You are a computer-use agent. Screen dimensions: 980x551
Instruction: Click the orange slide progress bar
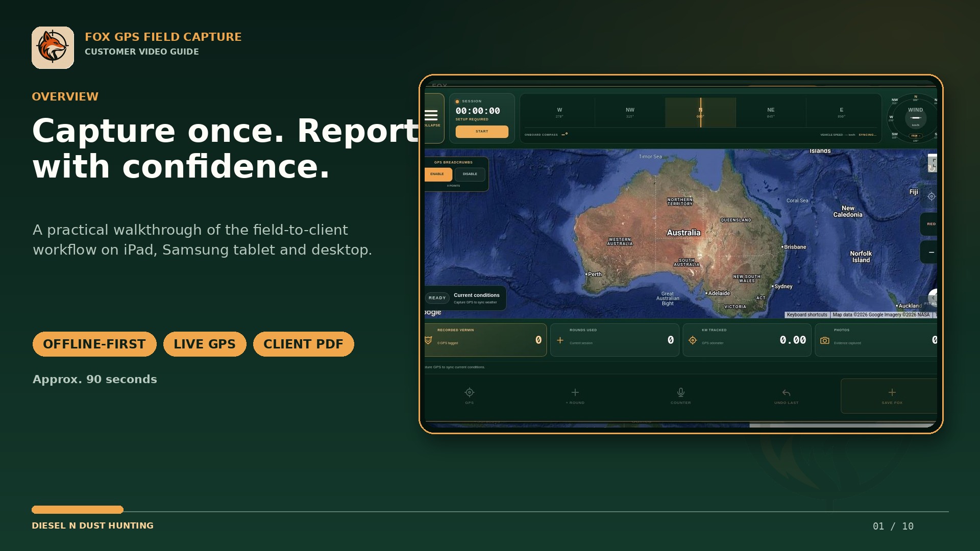[x=78, y=510]
